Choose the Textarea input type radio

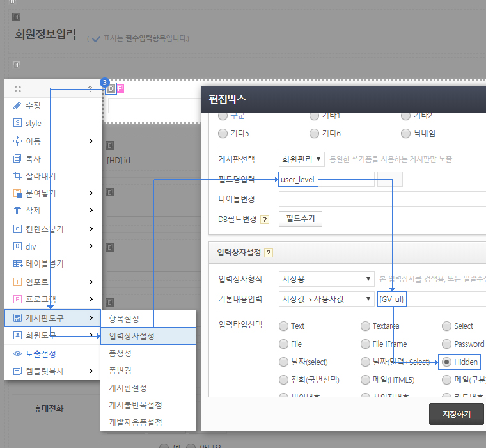tap(365, 326)
